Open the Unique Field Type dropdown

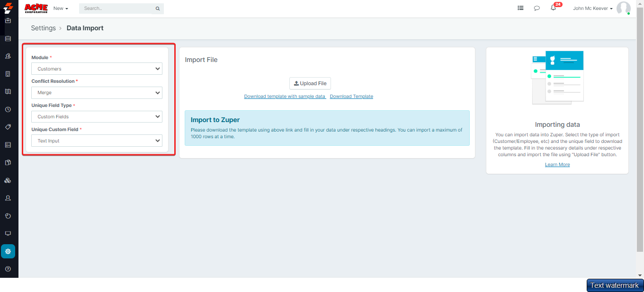[x=97, y=116]
